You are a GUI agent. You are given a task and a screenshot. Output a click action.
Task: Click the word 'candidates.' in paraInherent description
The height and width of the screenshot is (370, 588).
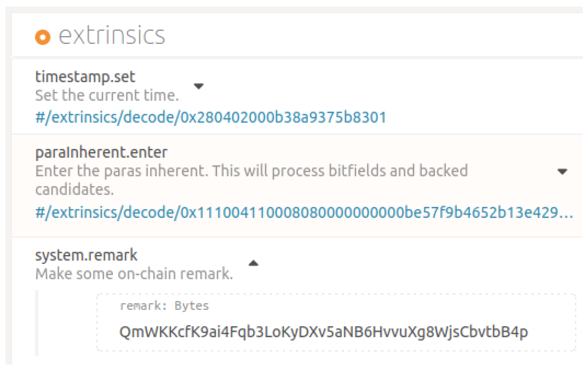click(74, 189)
